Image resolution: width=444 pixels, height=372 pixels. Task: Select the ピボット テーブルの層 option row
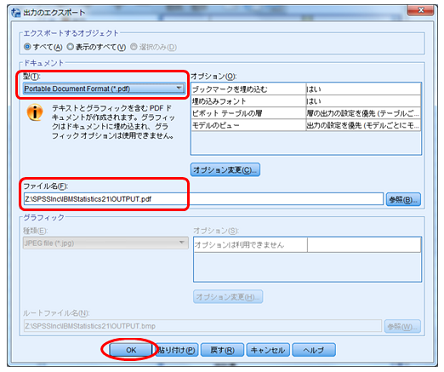(306, 113)
